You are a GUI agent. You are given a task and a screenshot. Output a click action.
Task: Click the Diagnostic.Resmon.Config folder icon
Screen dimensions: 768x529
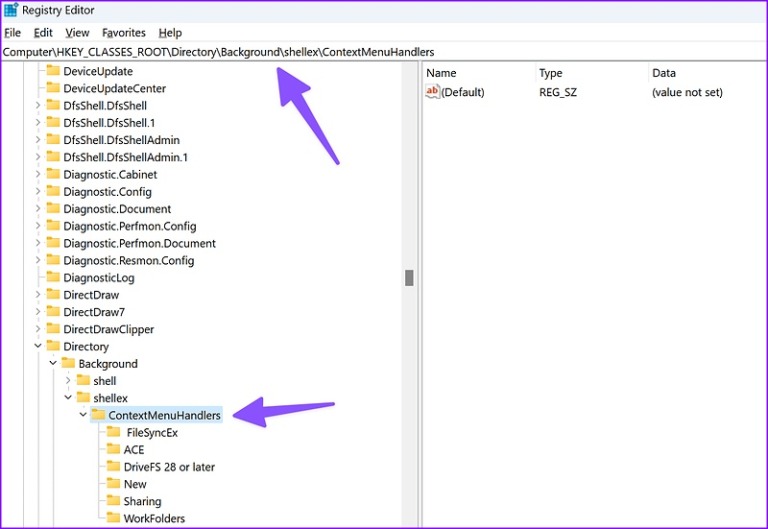53,260
